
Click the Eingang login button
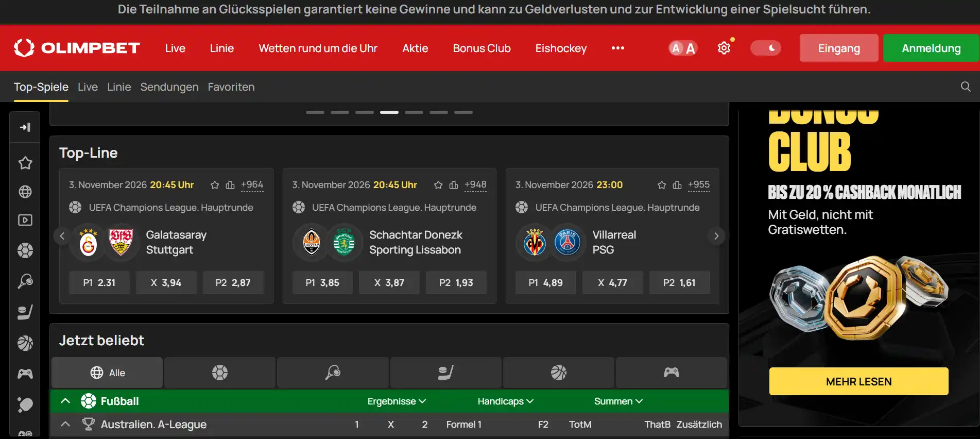(x=839, y=48)
